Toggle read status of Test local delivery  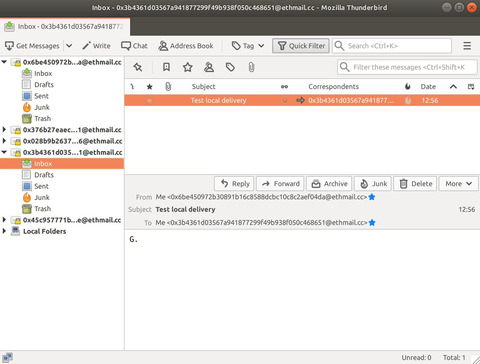(285, 100)
